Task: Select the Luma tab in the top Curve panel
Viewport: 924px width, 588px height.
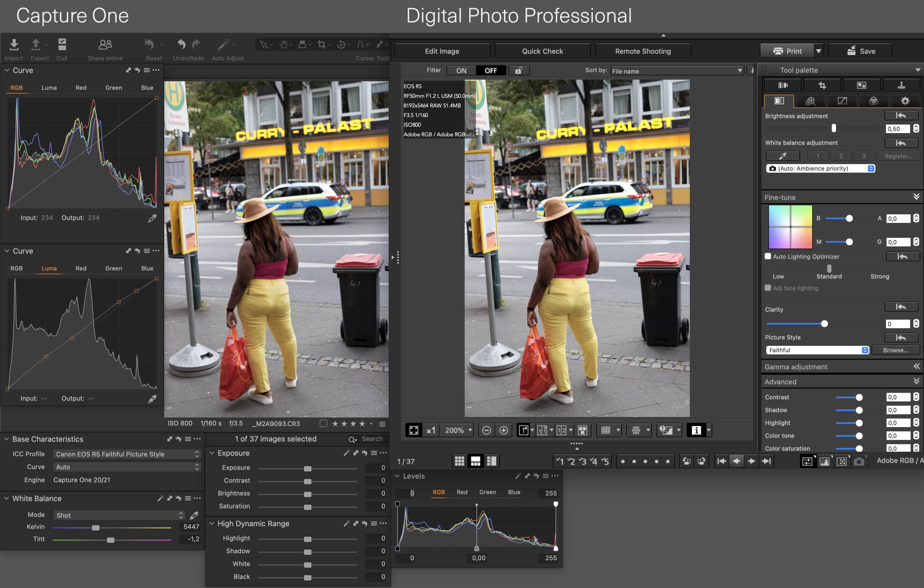Action: pyautogui.click(x=49, y=88)
